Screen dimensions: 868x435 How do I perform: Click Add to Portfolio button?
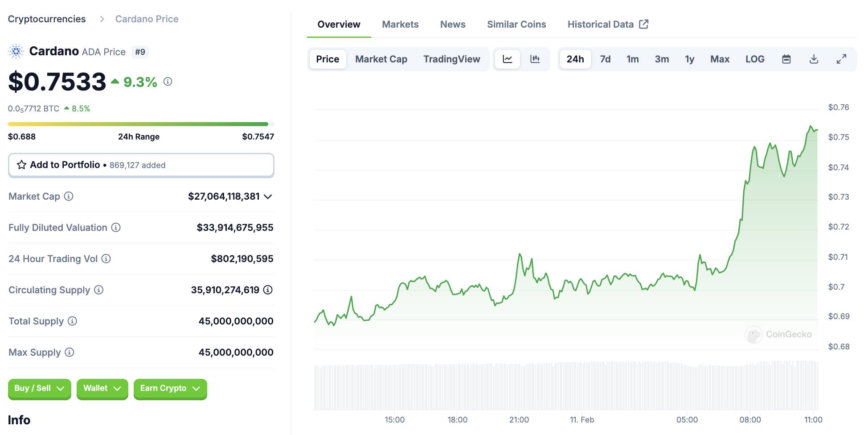(x=141, y=165)
